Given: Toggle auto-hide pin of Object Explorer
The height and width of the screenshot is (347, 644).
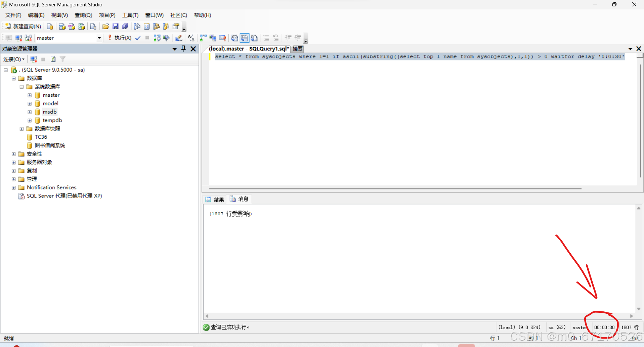Looking at the screenshot, I should click(x=183, y=49).
